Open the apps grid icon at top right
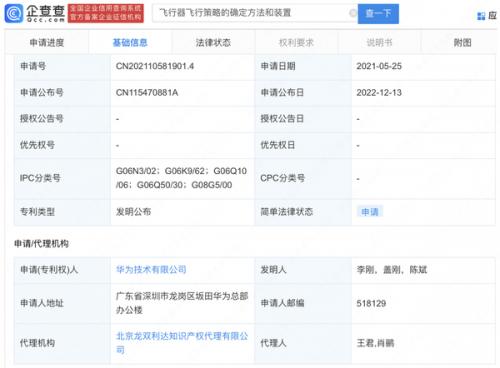500x368 pixels. coord(481,16)
